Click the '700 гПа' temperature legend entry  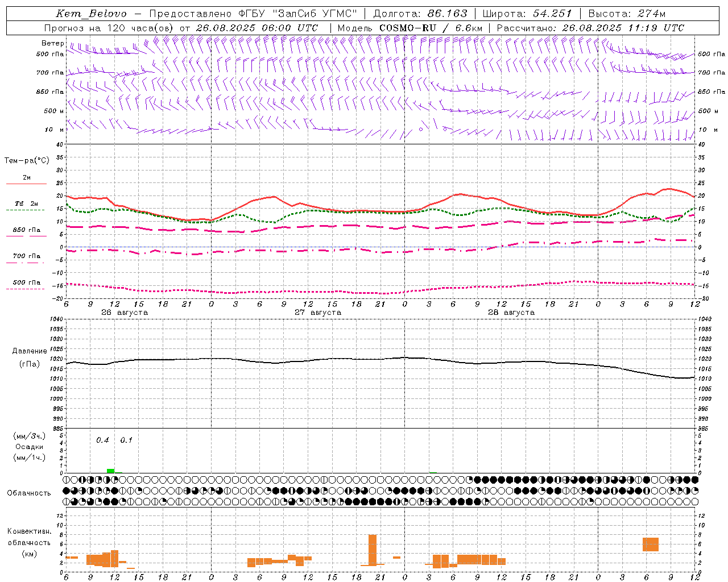27,256
